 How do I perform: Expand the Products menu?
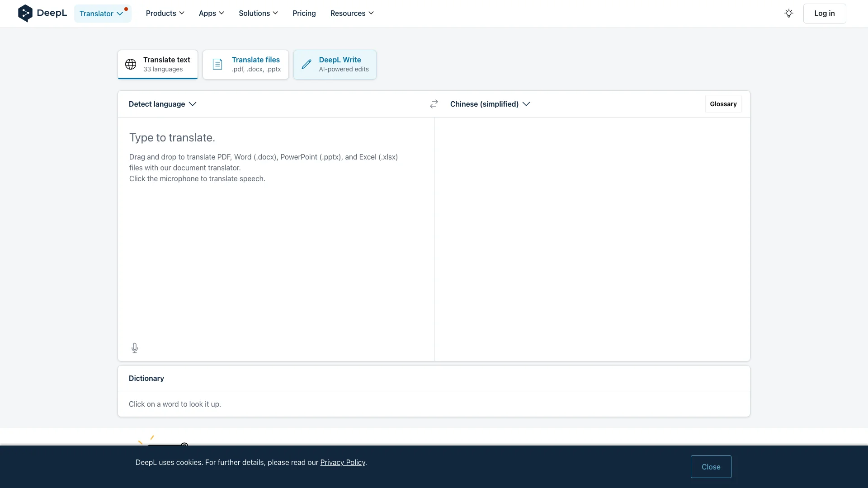coord(165,13)
